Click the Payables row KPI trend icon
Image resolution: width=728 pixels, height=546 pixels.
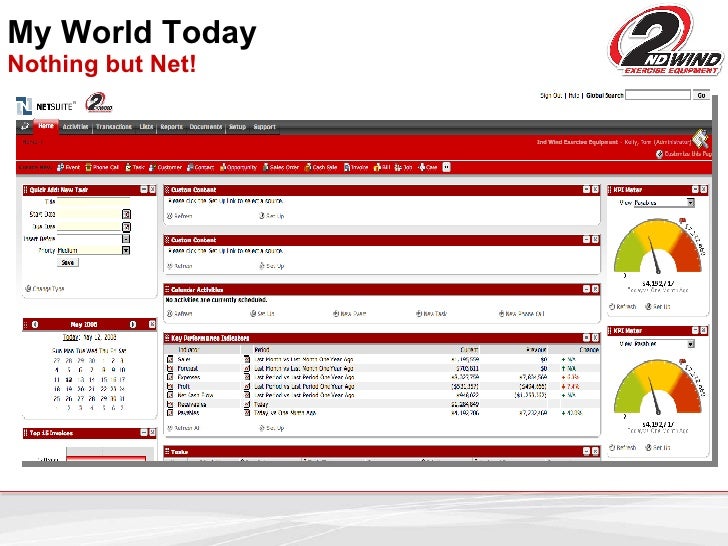click(x=170, y=412)
